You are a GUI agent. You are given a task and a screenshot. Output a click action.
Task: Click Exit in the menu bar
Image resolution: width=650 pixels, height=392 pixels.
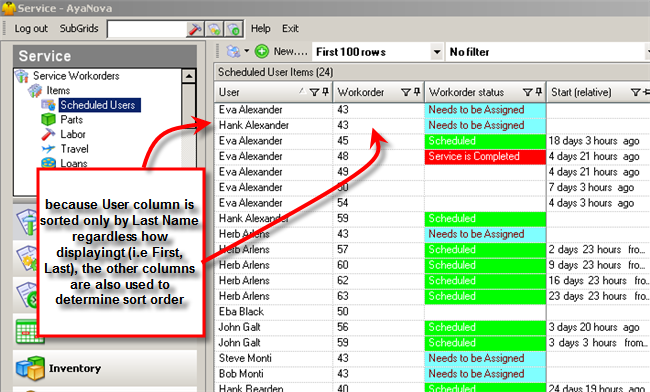(x=290, y=29)
